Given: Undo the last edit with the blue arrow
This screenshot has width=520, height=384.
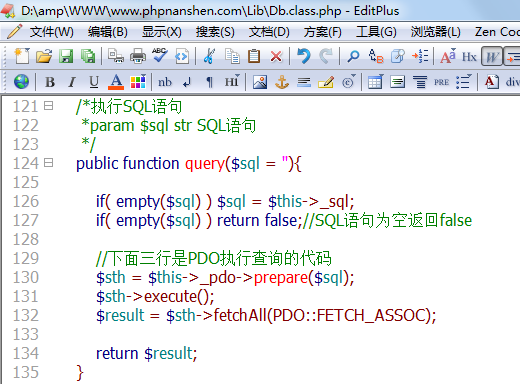Looking at the screenshot, I should coord(304,56).
